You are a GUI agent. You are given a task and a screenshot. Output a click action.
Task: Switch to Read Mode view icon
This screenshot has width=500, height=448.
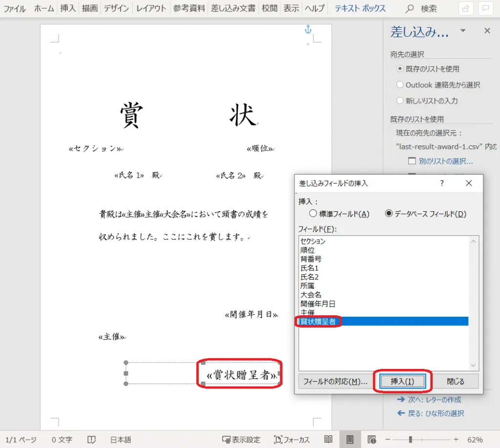point(329,439)
